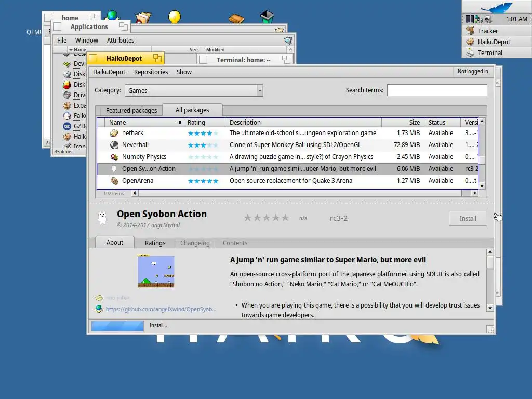Click in the Search terms field
This screenshot has height=399, width=532.
pos(437,90)
